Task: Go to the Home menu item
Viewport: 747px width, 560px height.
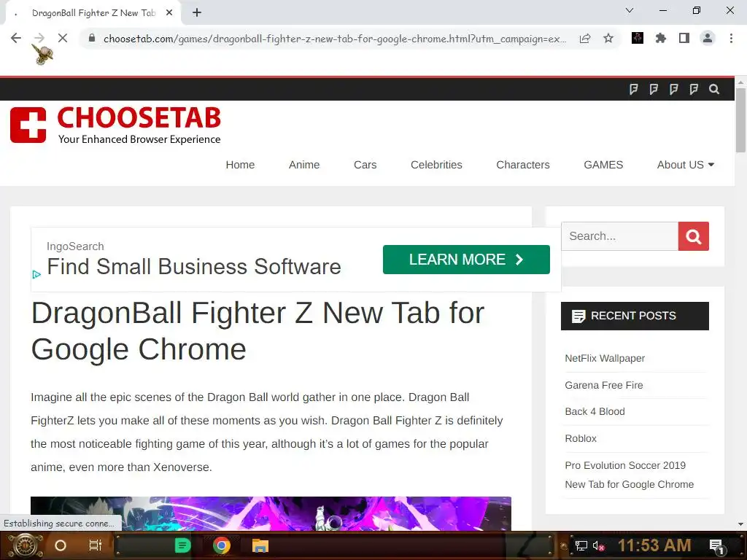Action: (240, 165)
